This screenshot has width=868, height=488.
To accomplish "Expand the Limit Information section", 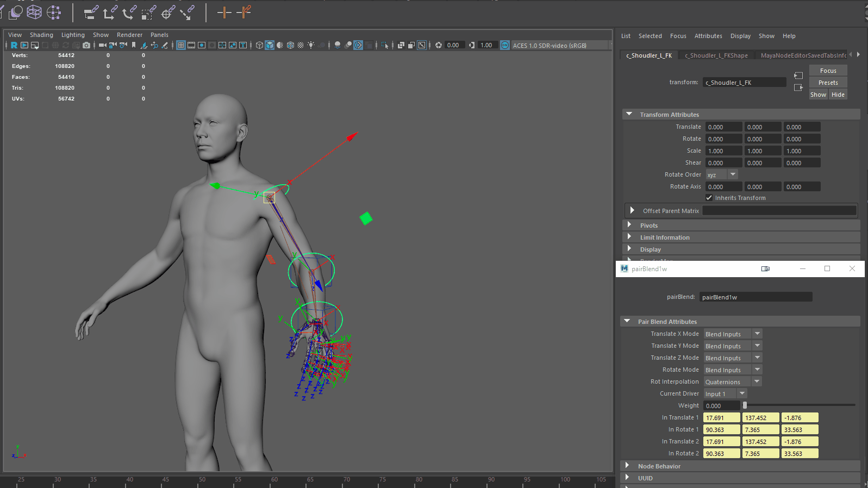I will pyautogui.click(x=629, y=237).
